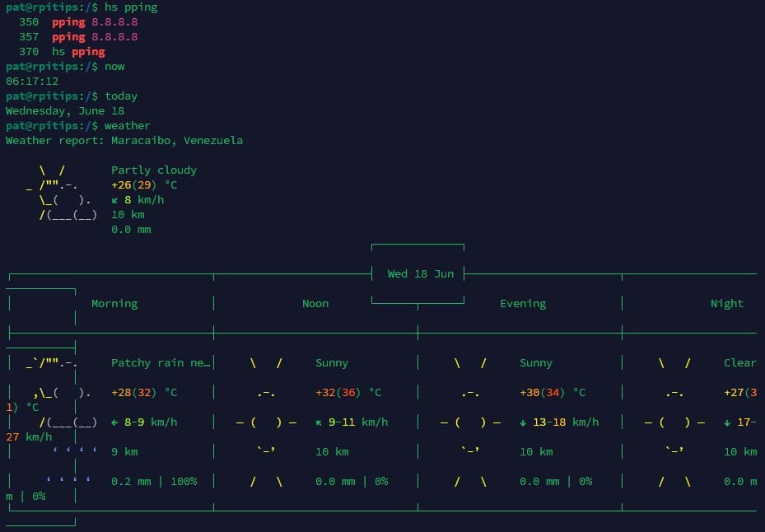This screenshot has width=765, height=532.
Task: Click the clear sky icon in the Night column
Action: (x=675, y=422)
